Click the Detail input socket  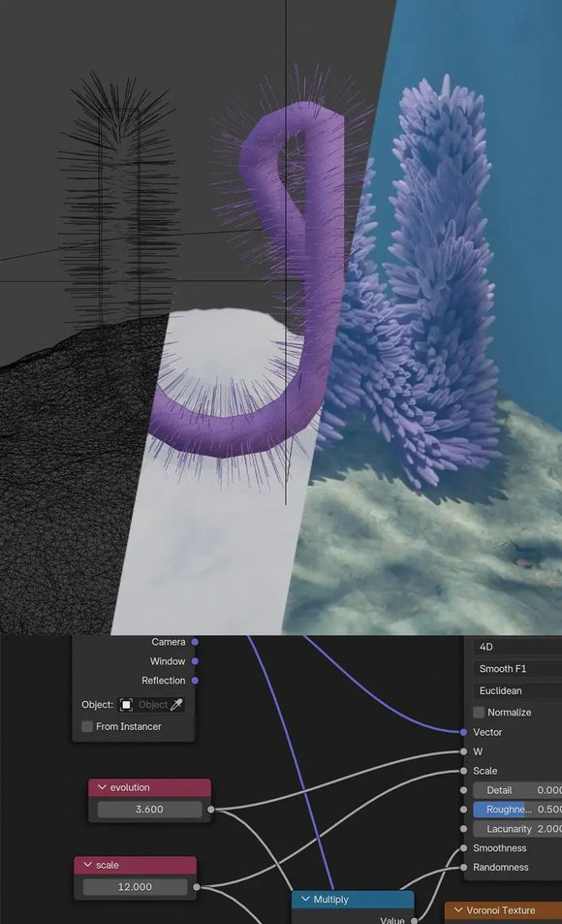click(463, 790)
